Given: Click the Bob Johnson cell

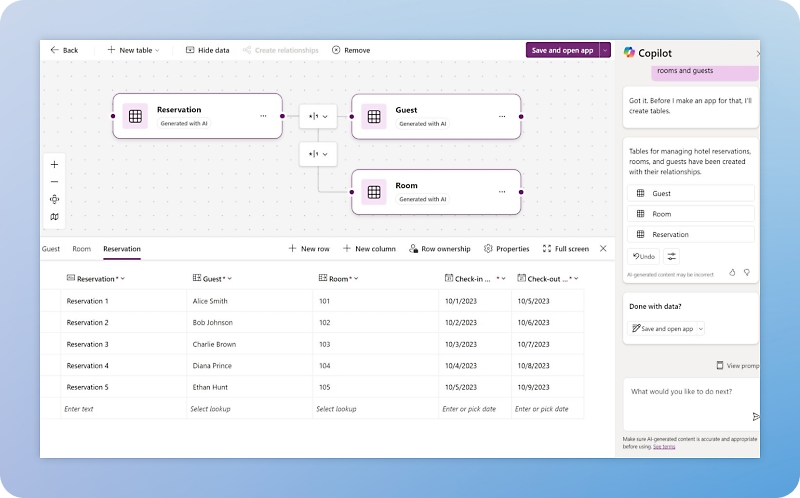Looking at the screenshot, I should click(249, 322).
